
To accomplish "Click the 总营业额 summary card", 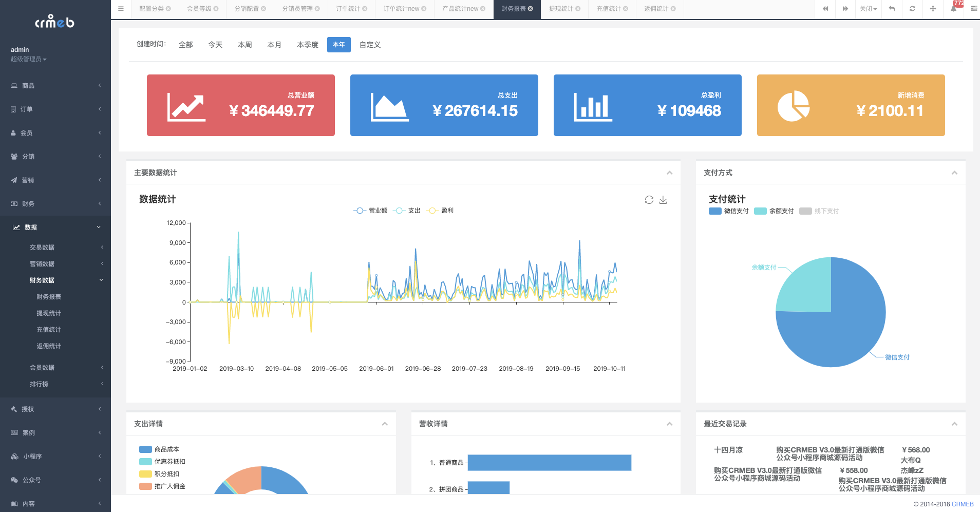I will pos(240,105).
